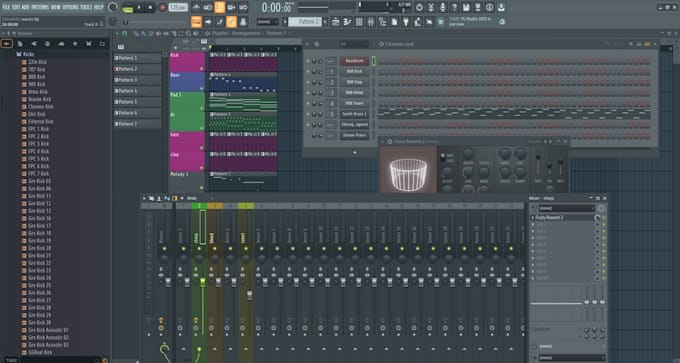Mute the 808 Clap channel LED
Screen dimensions: 680x363
point(308,82)
